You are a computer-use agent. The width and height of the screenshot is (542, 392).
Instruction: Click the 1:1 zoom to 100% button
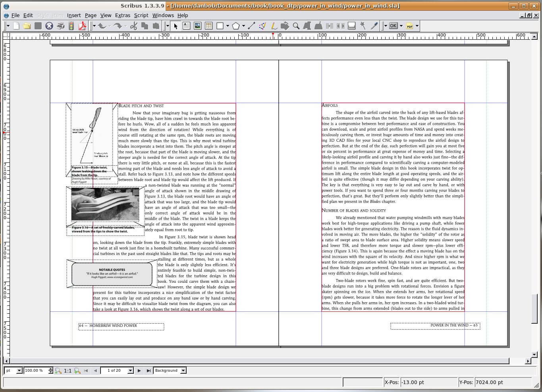(x=68, y=371)
